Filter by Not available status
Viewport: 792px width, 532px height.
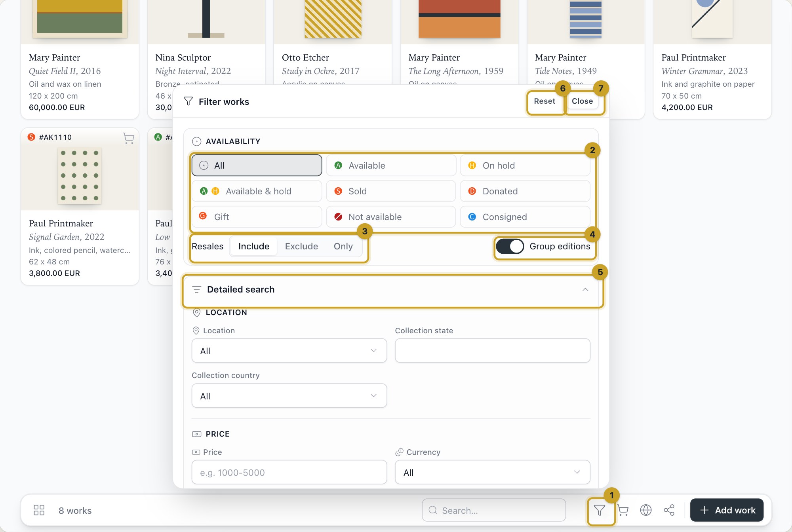point(391,217)
